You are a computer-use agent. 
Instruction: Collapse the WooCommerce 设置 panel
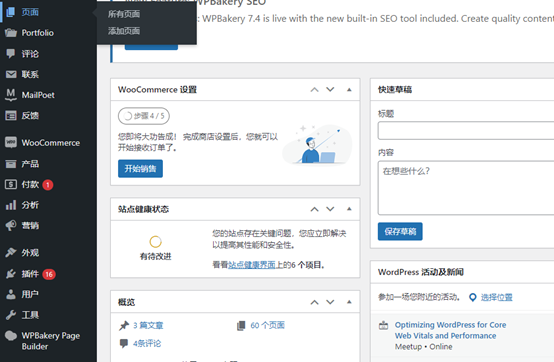tap(349, 90)
